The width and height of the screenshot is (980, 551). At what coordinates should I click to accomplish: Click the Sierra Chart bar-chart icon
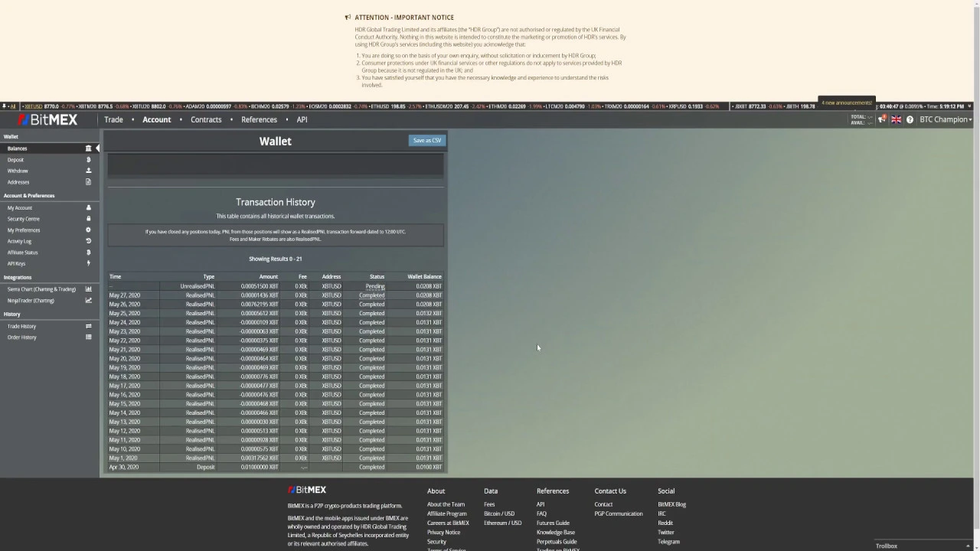[88, 289]
